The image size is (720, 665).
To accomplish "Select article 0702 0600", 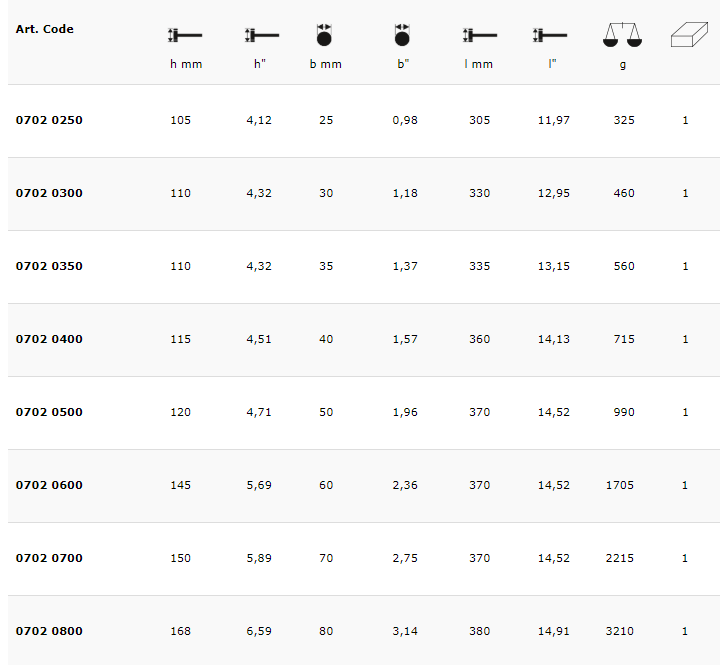I will tap(50, 485).
